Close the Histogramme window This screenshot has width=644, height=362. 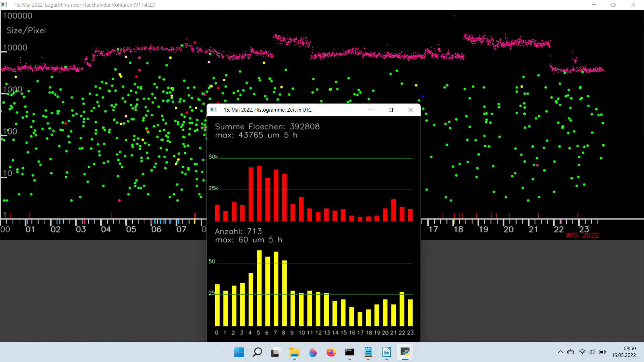click(x=411, y=110)
